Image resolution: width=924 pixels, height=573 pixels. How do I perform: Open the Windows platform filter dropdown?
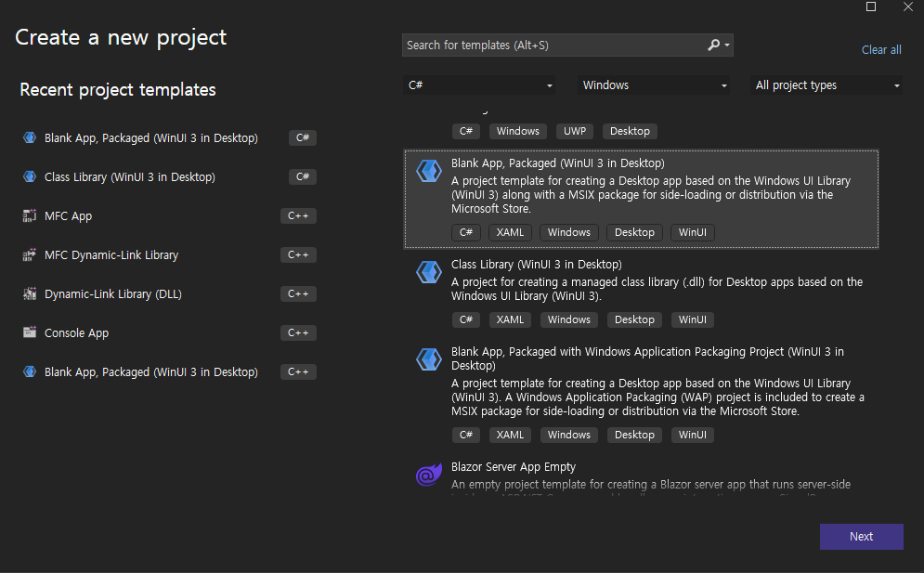tap(653, 85)
